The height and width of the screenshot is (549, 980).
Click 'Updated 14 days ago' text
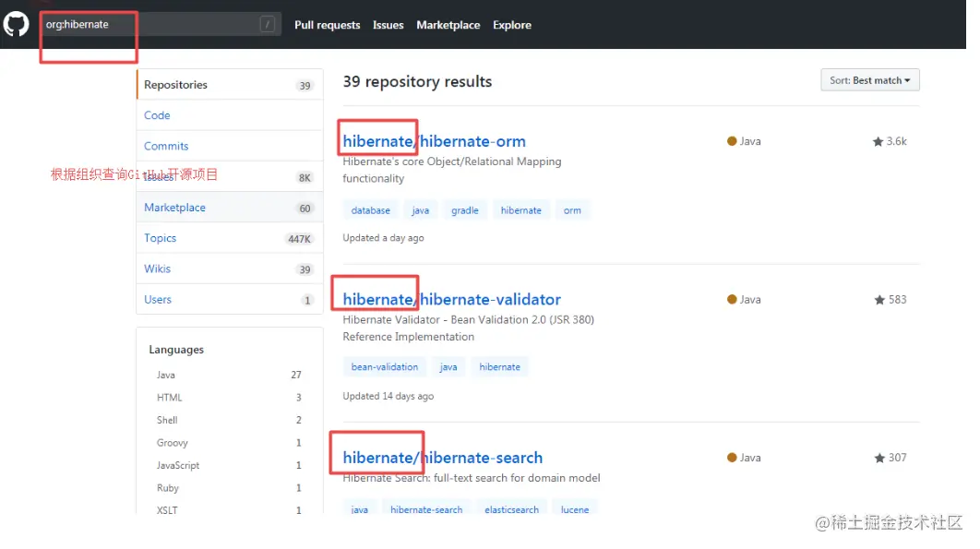click(388, 396)
